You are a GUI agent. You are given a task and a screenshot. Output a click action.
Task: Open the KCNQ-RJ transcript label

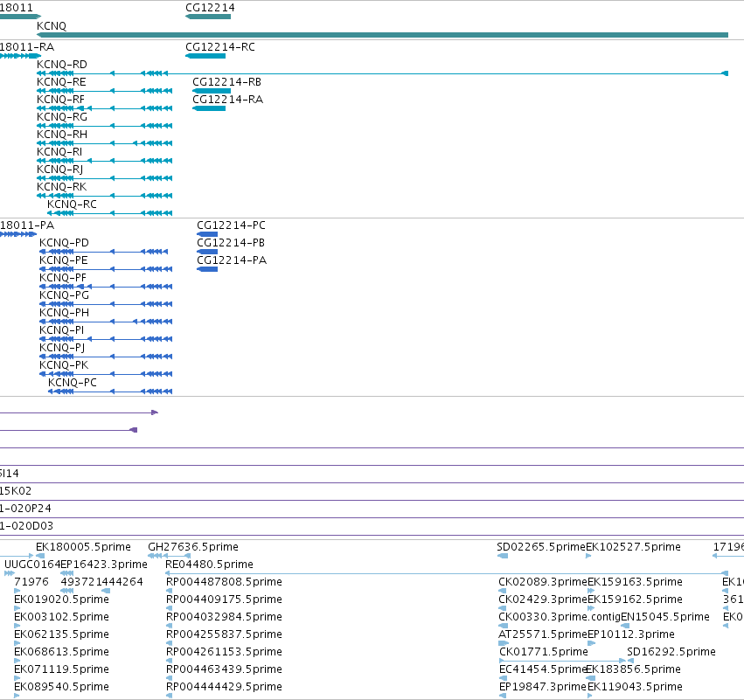59,170
